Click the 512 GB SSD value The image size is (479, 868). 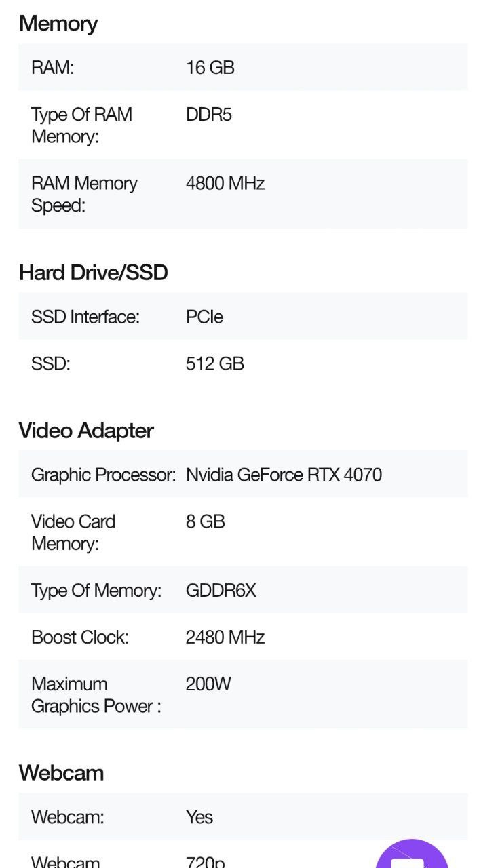(215, 364)
